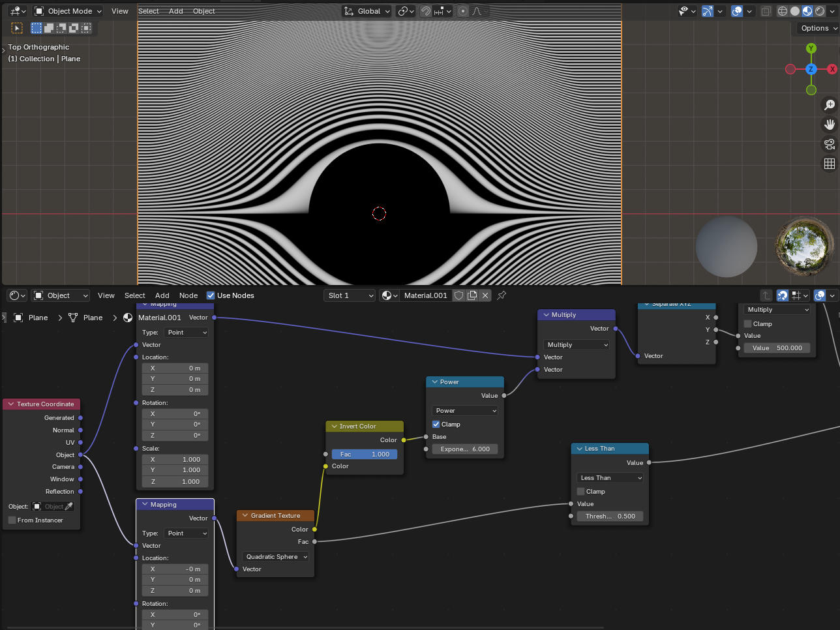
Task: Unlink Material.001 with X button
Action: point(485,295)
